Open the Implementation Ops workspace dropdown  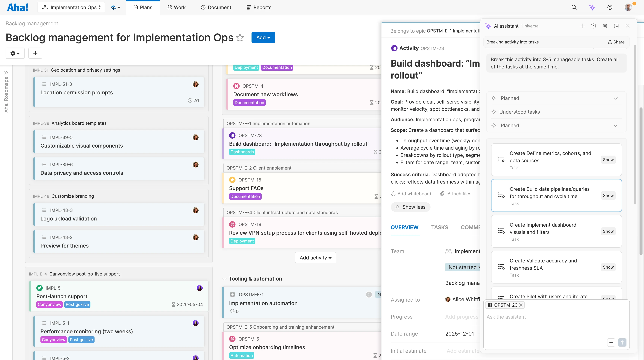[x=71, y=7]
